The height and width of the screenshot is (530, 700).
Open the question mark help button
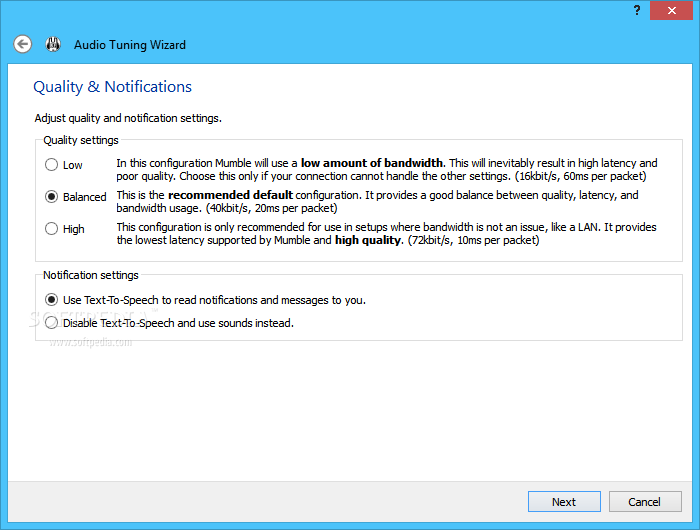(637, 10)
